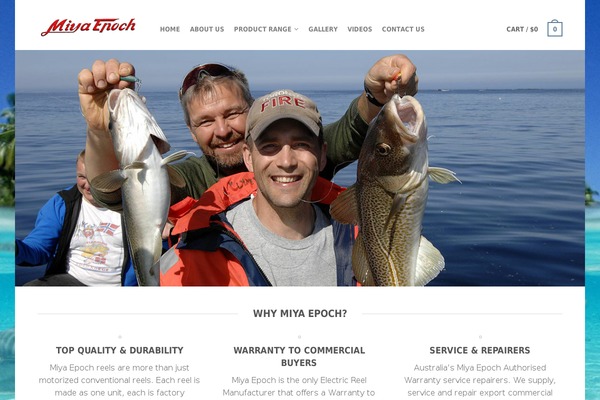Visit the Gallery page

click(323, 29)
